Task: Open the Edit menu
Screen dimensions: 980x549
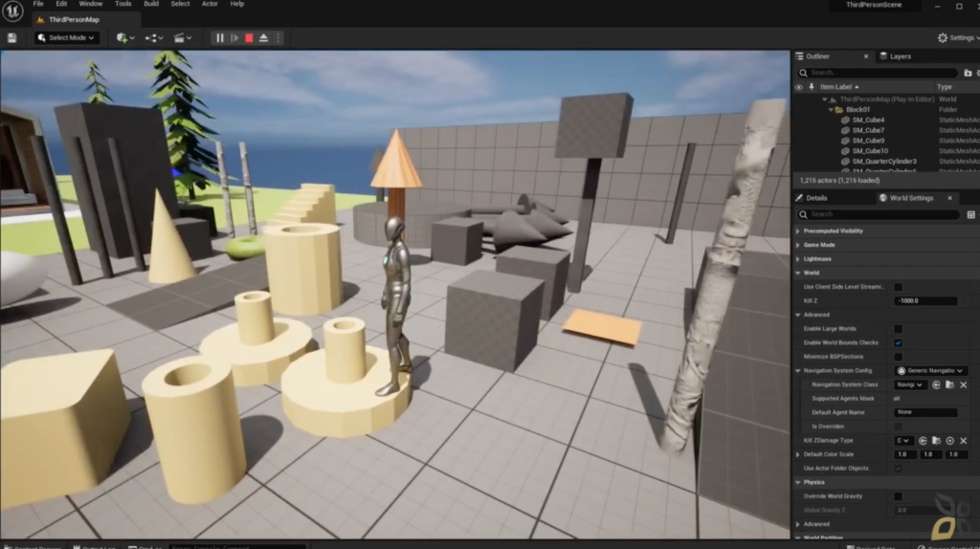Action: [x=61, y=4]
